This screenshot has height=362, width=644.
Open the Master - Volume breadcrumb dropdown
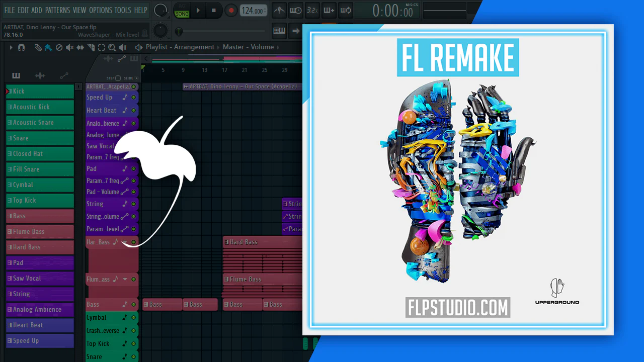tap(249, 47)
